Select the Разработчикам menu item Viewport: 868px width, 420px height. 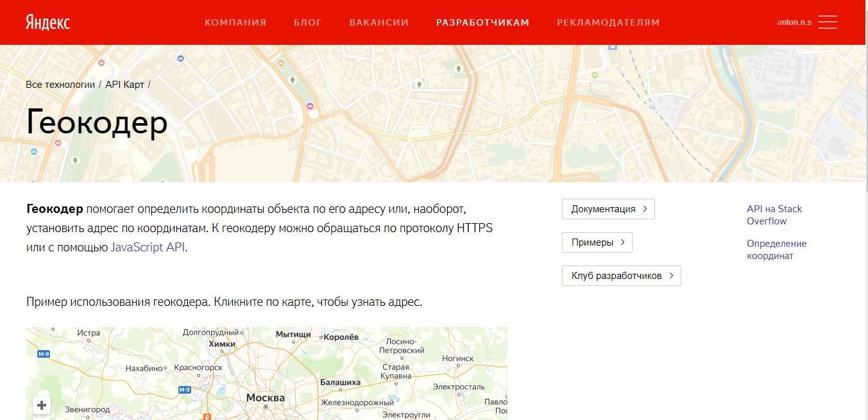483,22
